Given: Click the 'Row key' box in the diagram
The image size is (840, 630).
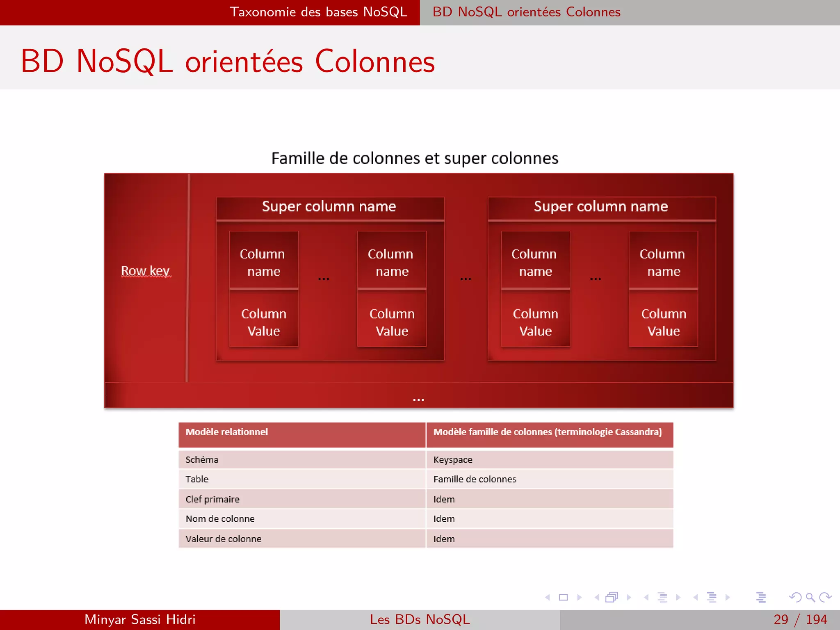Looking at the screenshot, I should pyautogui.click(x=145, y=271).
